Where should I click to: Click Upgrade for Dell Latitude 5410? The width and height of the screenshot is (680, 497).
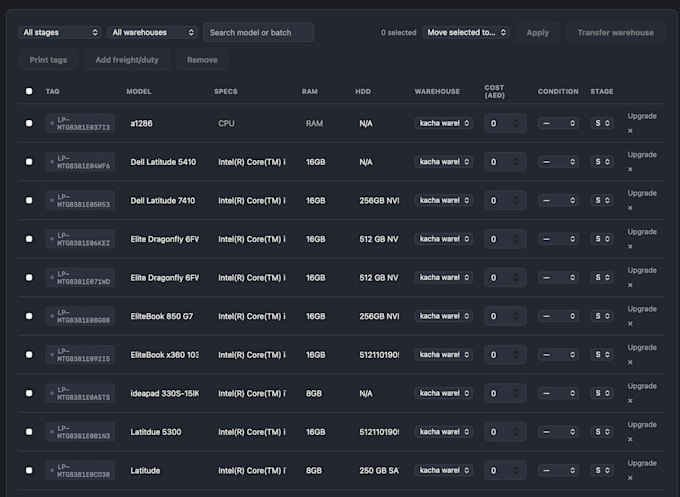(x=642, y=154)
